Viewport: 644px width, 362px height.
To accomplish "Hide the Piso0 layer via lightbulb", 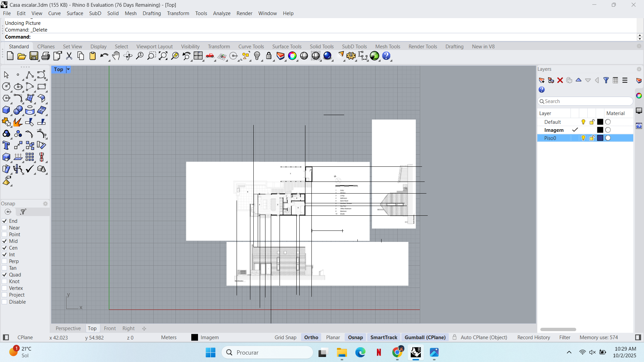I will click(x=583, y=138).
